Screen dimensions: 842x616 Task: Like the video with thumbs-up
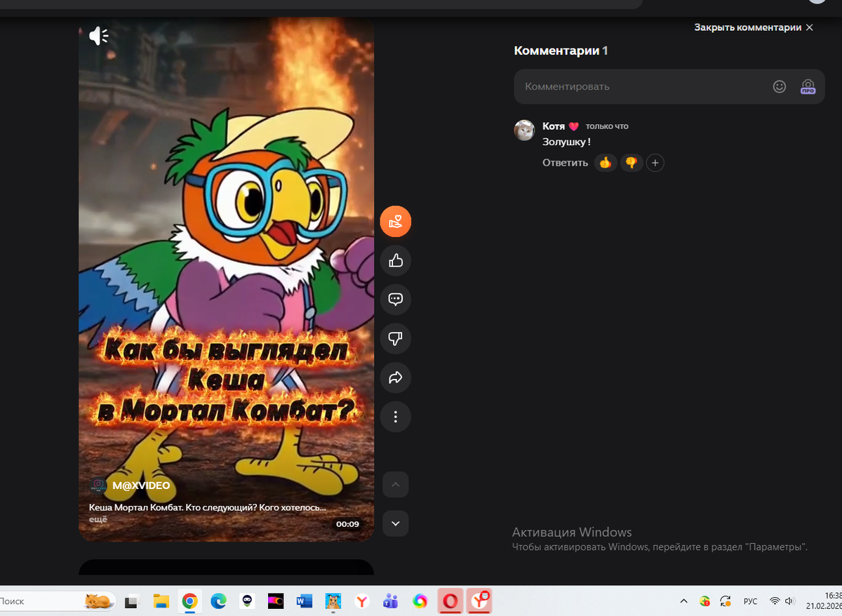396,261
